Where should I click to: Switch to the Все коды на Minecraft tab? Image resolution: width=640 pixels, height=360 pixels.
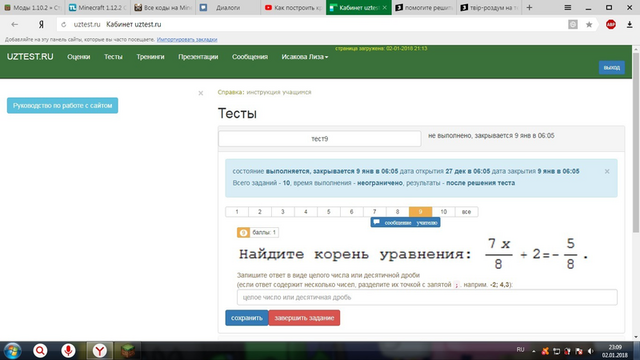click(162, 7)
